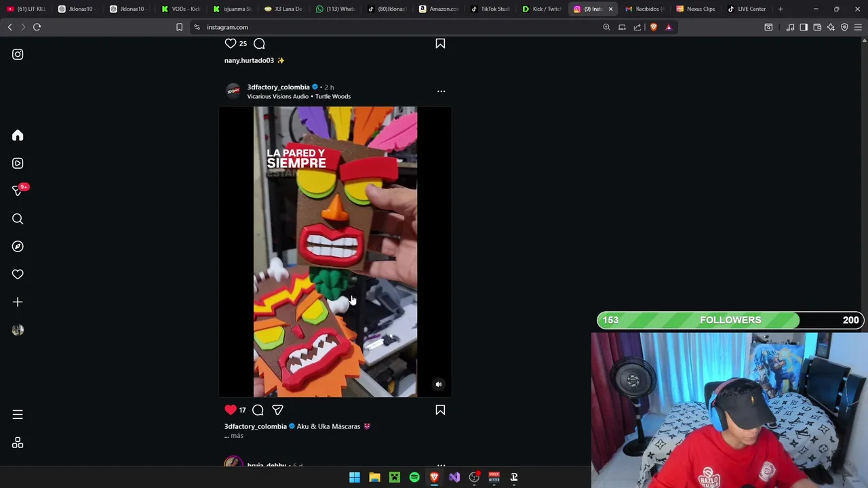Image resolution: width=868 pixels, height=488 pixels.
Task: Open nany.hurtado03 profile link
Action: 249,60
